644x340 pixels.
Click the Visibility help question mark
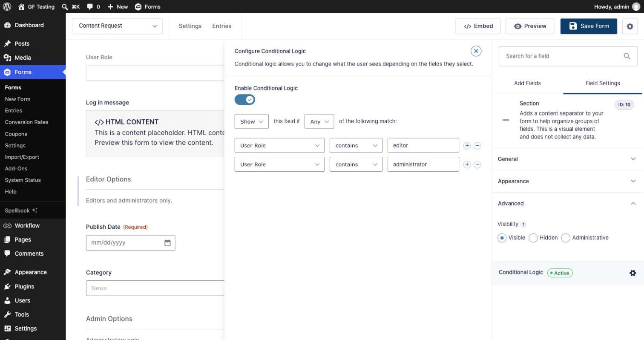tap(523, 225)
